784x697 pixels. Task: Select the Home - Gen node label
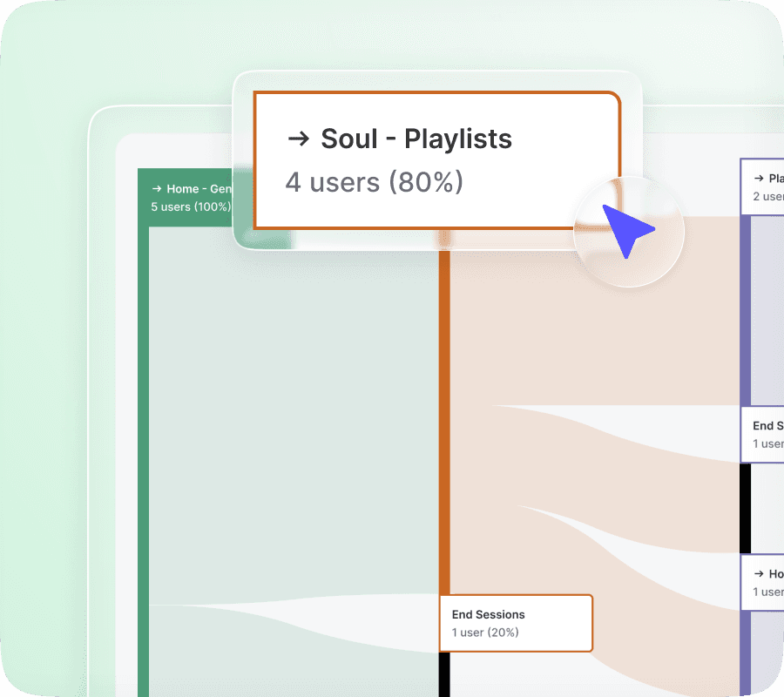click(199, 189)
